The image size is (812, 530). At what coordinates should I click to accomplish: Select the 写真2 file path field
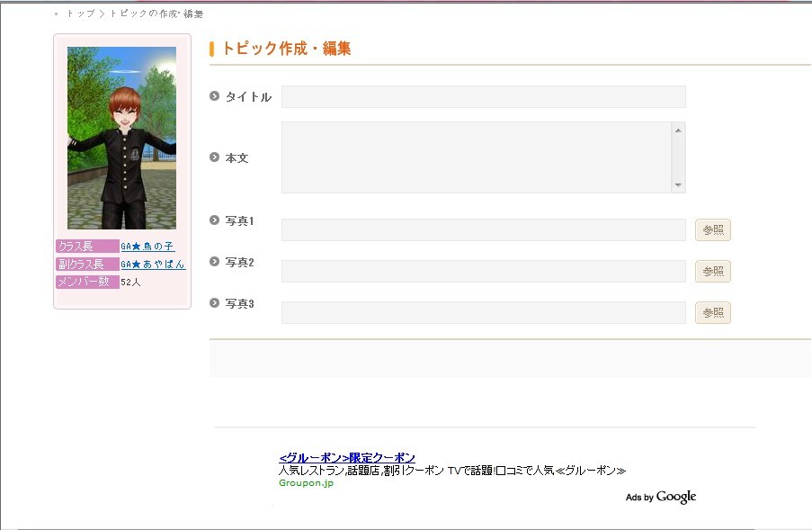(x=483, y=272)
